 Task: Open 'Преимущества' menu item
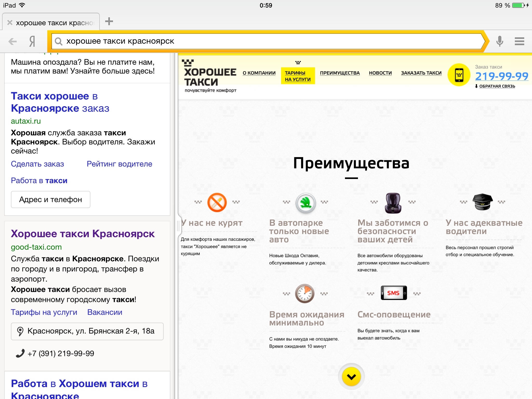(340, 73)
